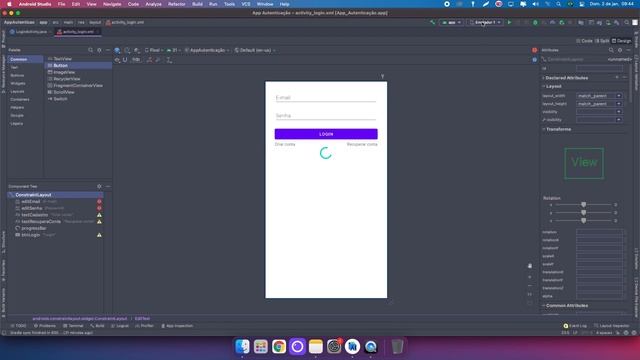
Task: Click the clear constraints icon in design toolbar
Action: [150, 60]
